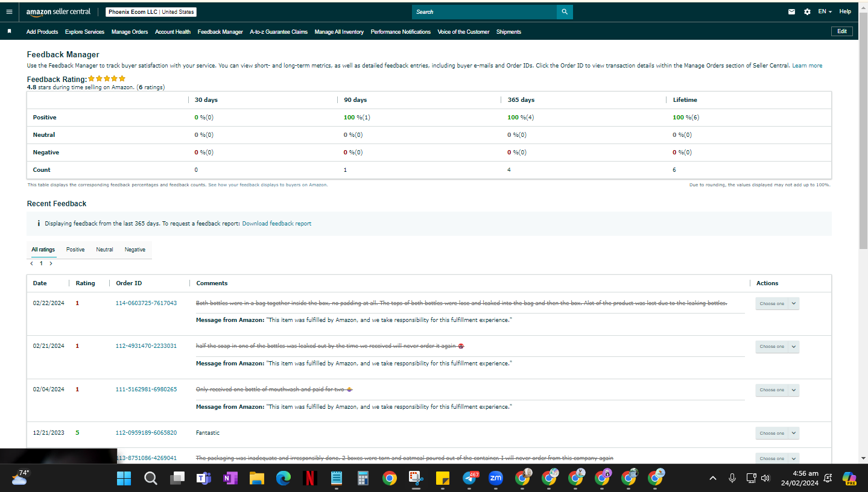
Task: Click the search magnifier button
Action: pyautogui.click(x=565, y=11)
